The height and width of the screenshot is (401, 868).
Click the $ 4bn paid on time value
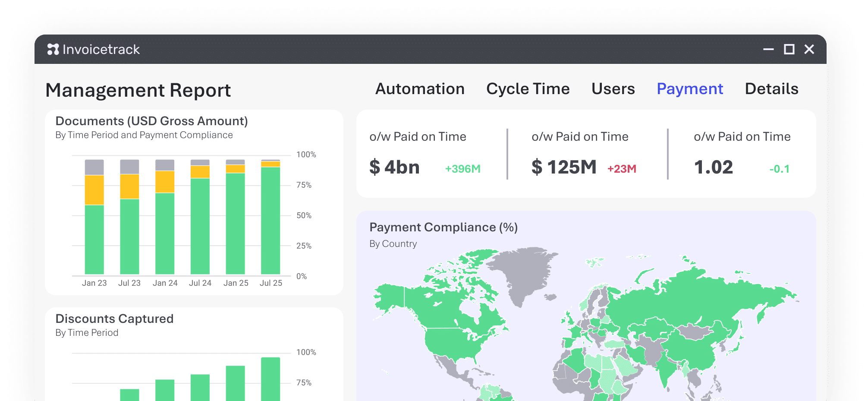(394, 167)
